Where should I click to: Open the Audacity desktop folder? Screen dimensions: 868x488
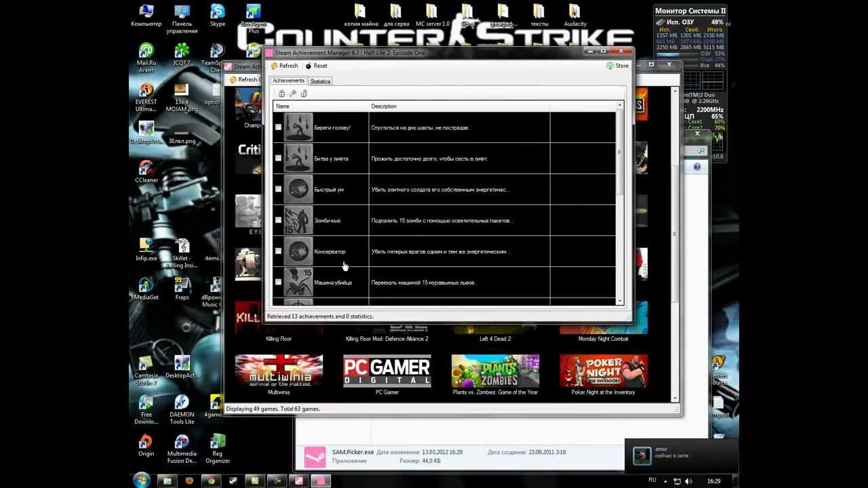(x=575, y=16)
